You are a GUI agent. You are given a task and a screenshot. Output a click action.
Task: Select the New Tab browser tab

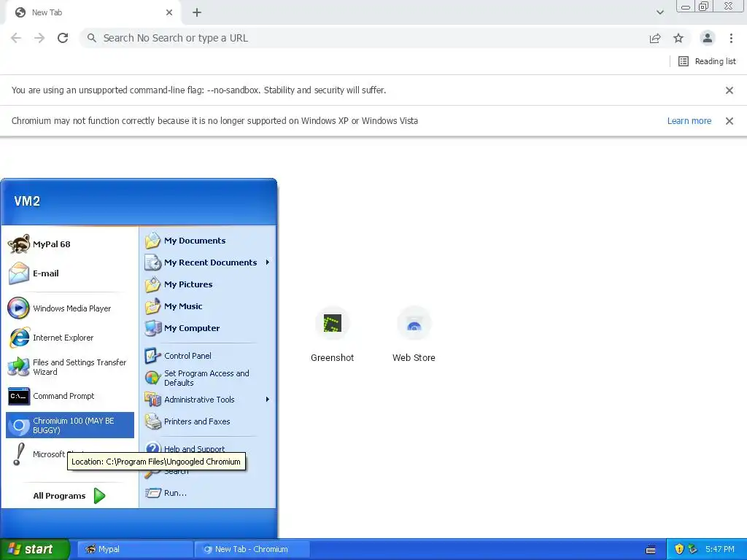coord(93,13)
